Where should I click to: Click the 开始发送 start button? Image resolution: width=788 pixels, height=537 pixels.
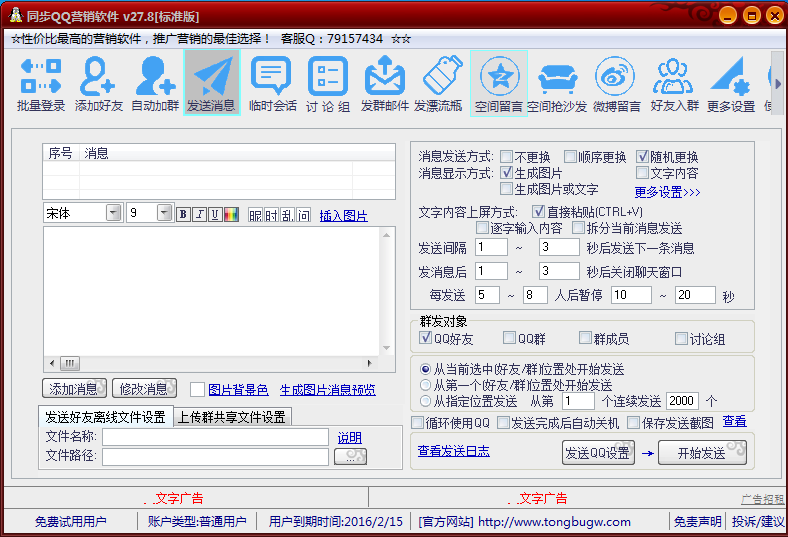coord(702,453)
